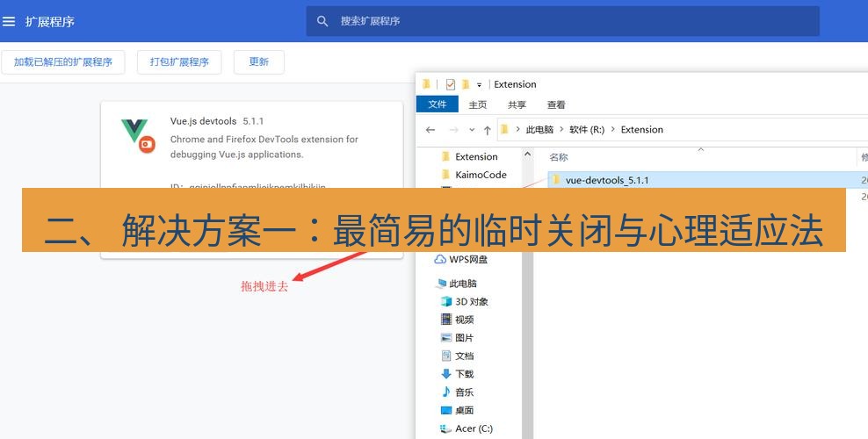Switch to the 共享 ribbon tab
The width and height of the screenshot is (868, 439).
pos(517,104)
